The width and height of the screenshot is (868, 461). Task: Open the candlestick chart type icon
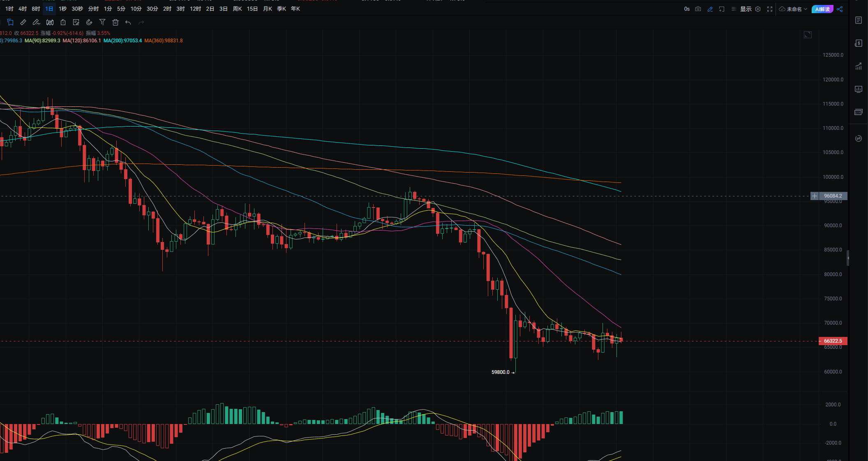[x=50, y=23]
